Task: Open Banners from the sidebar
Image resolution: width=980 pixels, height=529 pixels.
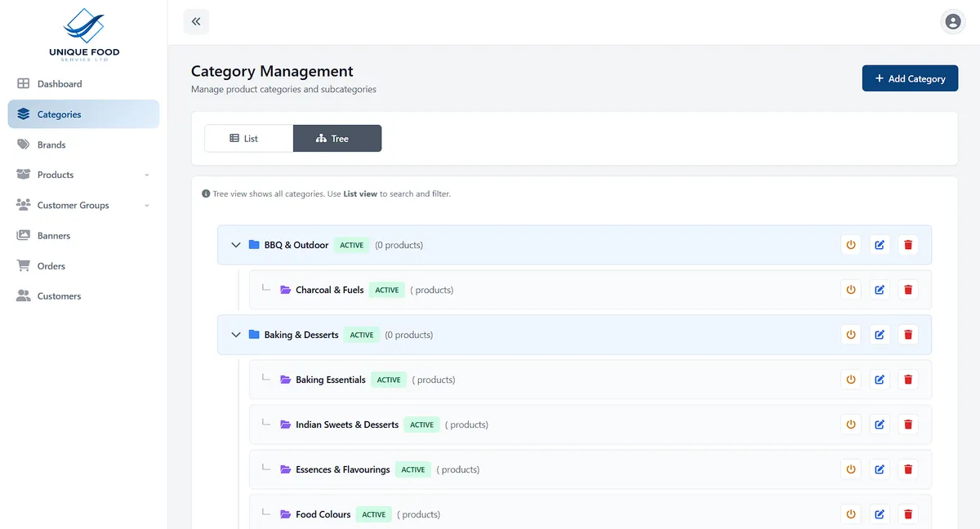Action: 83,235
